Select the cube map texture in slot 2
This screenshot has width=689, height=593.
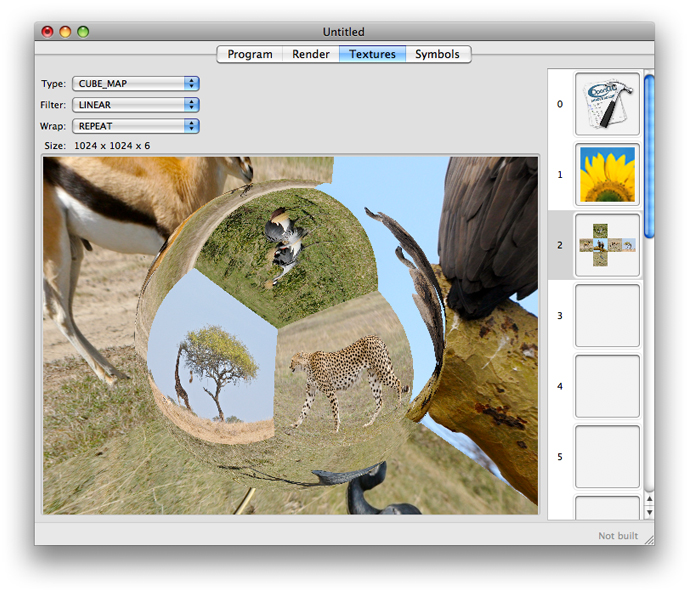tap(607, 245)
